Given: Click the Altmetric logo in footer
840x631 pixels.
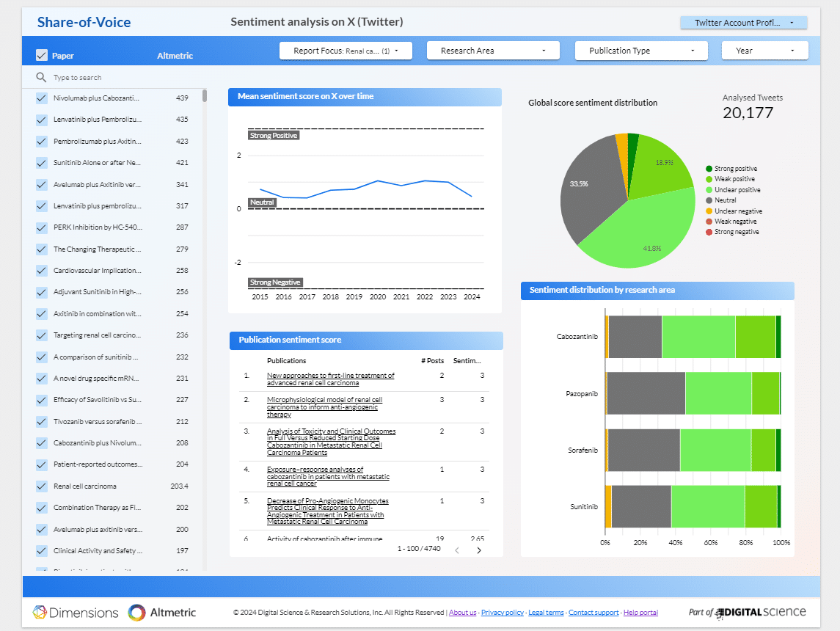Looking at the screenshot, I should pos(162,613).
